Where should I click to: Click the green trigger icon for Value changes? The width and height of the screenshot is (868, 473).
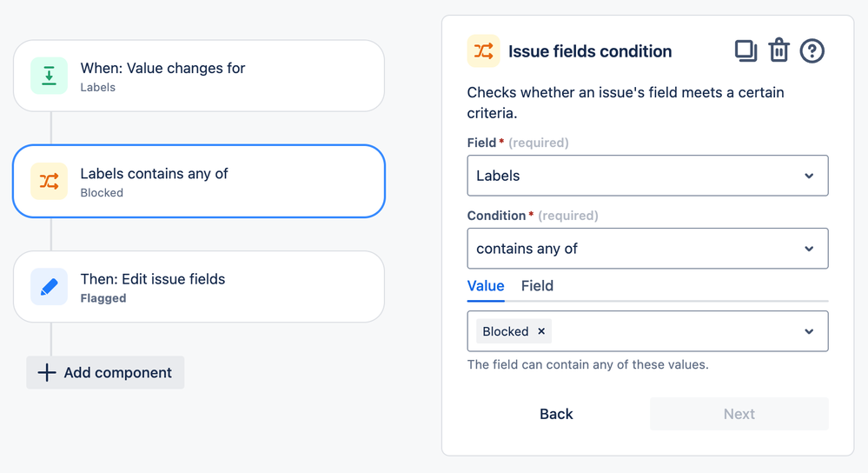(50, 76)
